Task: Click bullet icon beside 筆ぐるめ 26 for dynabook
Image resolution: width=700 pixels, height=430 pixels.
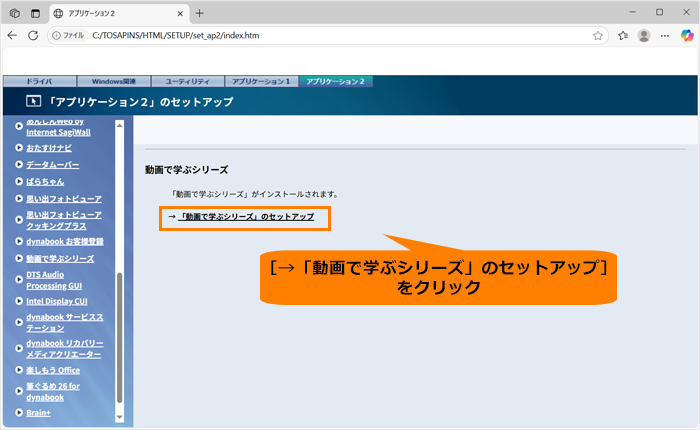Action: pos(19,391)
